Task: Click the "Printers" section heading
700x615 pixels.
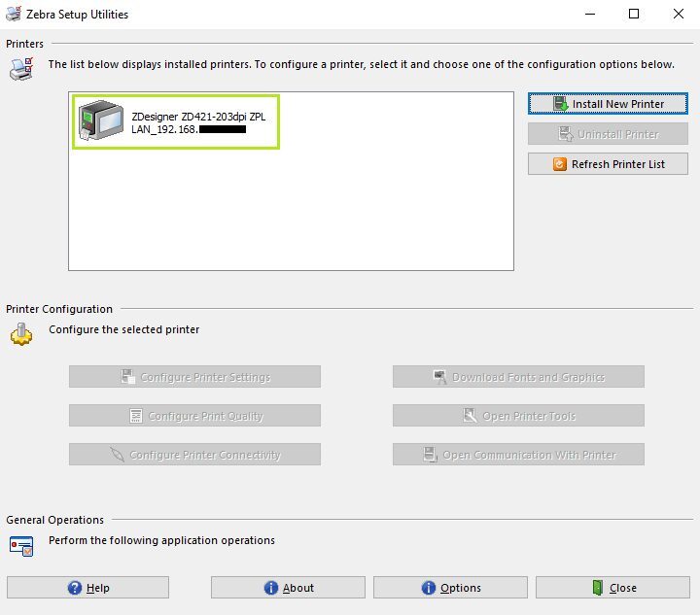Action: coord(24,44)
